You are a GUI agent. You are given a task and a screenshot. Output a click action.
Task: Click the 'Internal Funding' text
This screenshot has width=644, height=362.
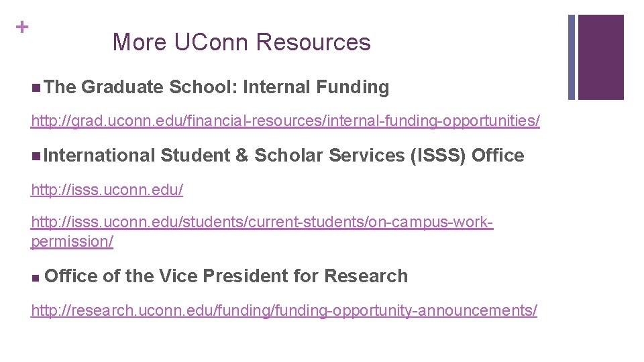tap(316, 87)
